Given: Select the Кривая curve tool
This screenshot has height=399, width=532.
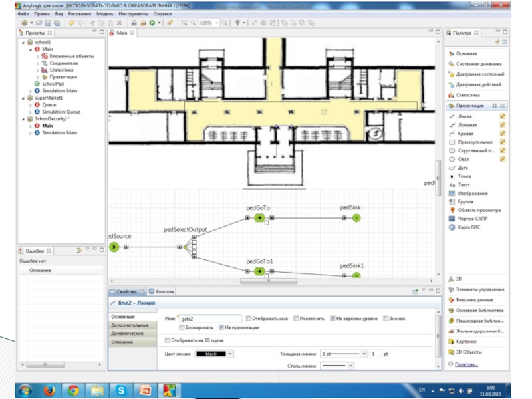Looking at the screenshot, I should tap(465, 134).
